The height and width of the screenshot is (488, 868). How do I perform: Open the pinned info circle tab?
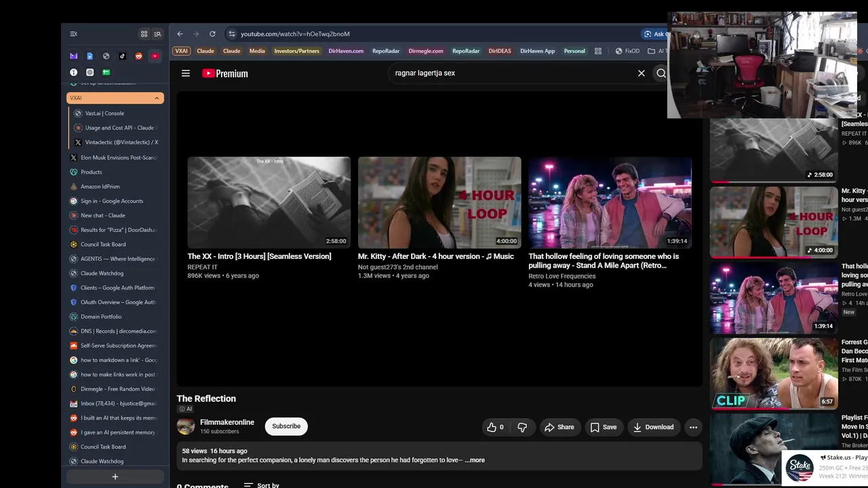point(73,72)
